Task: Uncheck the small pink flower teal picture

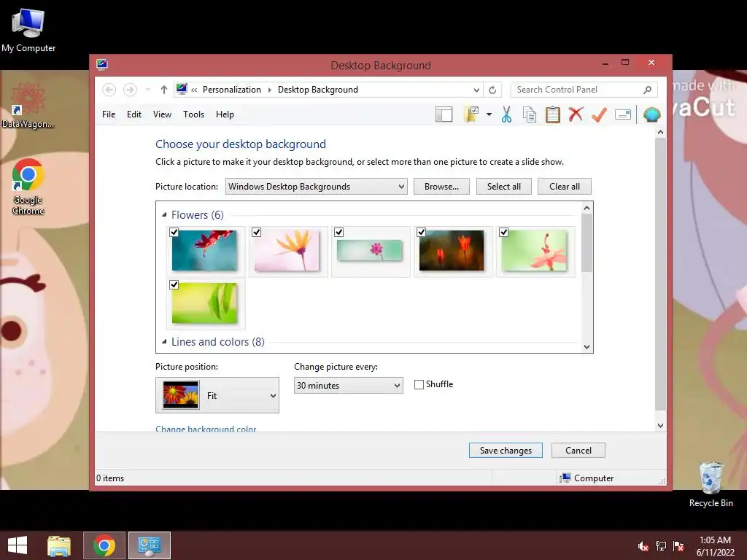Action: tap(339, 232)
